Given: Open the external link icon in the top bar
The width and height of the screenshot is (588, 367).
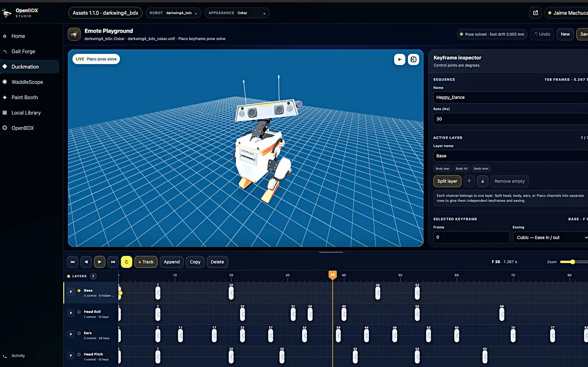Looking at the screenshot, I should point(535,13).
